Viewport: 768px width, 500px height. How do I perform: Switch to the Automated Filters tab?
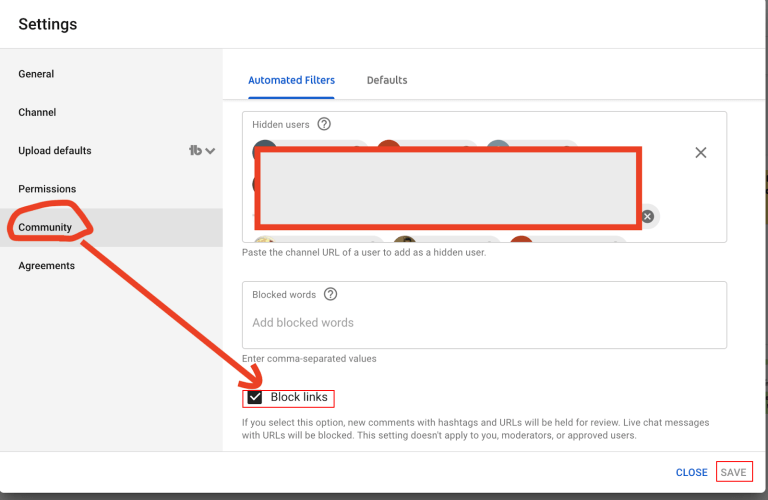(x=291, y=80)
